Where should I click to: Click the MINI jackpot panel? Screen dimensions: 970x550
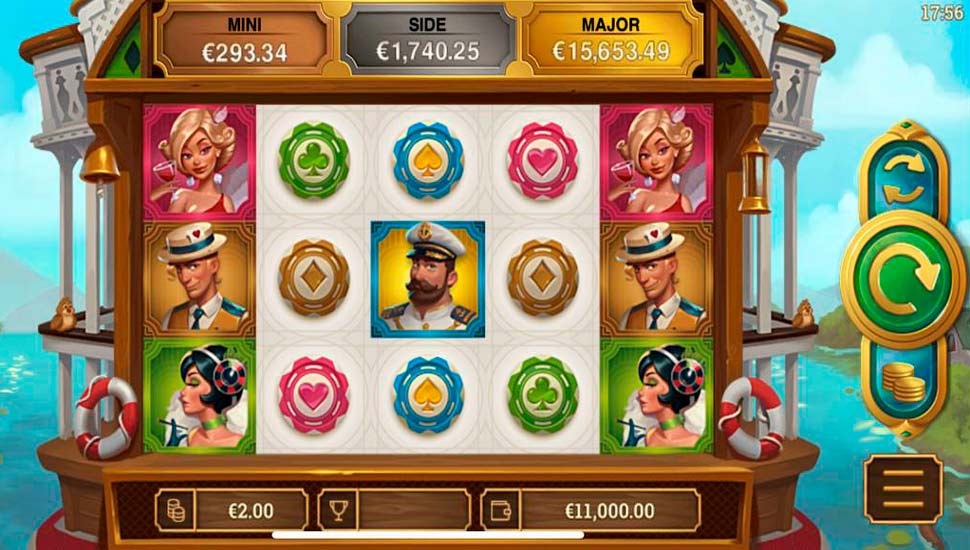click(x=244, y=41)
